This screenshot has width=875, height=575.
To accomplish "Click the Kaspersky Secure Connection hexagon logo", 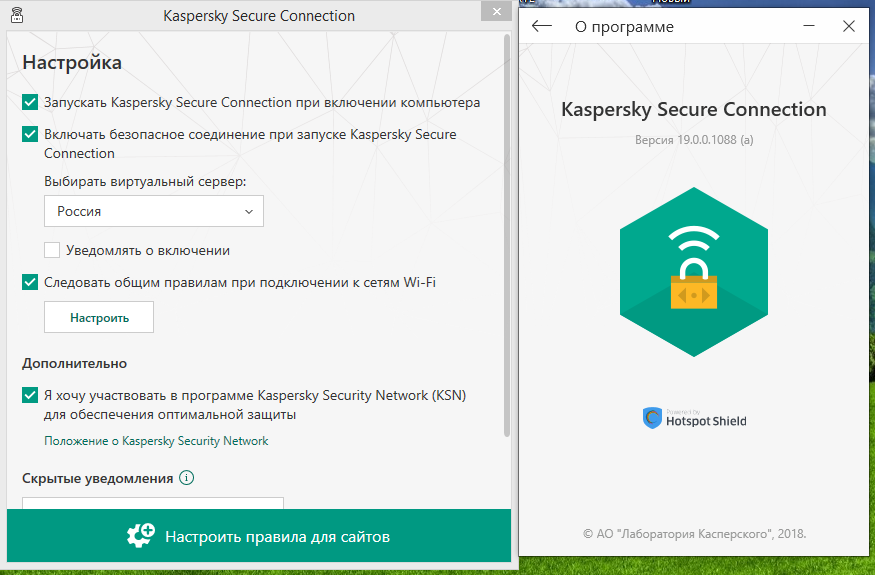I will (x=694, y=272).
